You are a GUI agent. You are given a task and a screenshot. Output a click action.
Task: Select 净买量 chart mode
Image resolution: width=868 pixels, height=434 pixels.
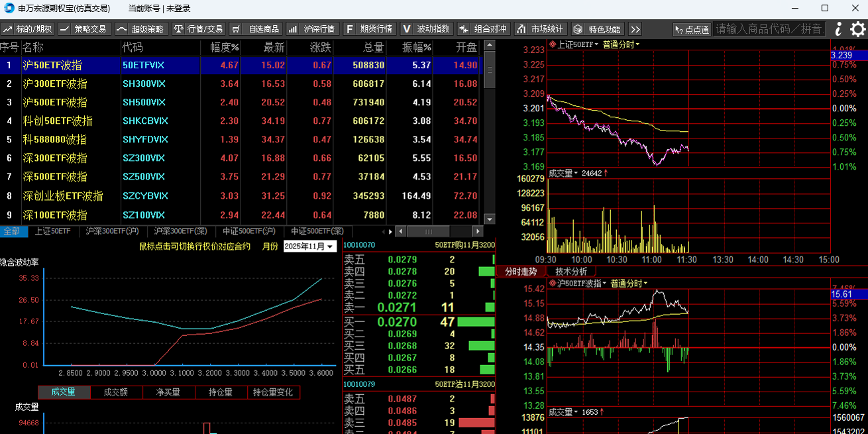pos(168,392)
